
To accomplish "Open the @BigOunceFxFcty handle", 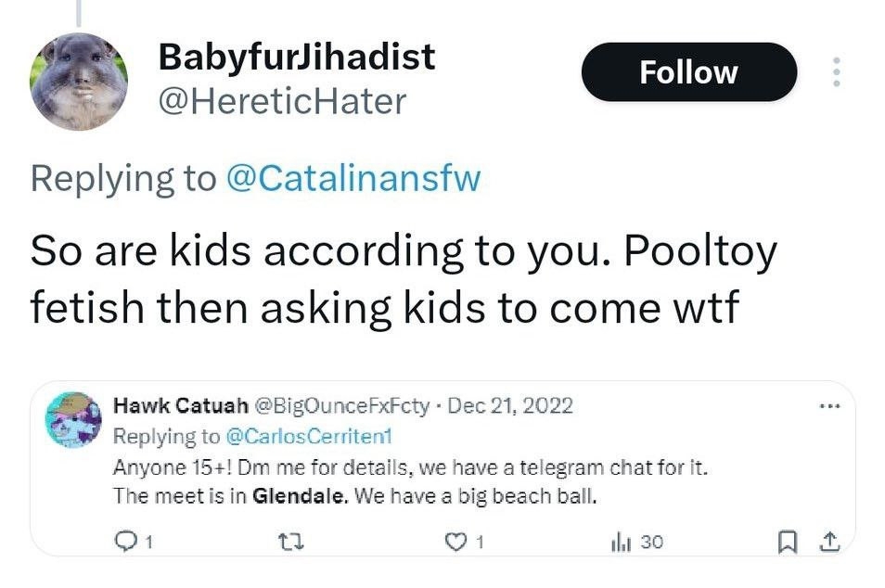I will (x=341, y=405).
